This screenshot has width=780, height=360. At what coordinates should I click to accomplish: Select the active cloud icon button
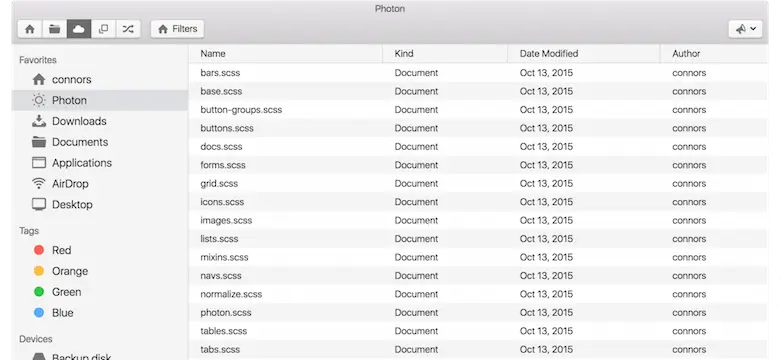click(x=79, y=29)
